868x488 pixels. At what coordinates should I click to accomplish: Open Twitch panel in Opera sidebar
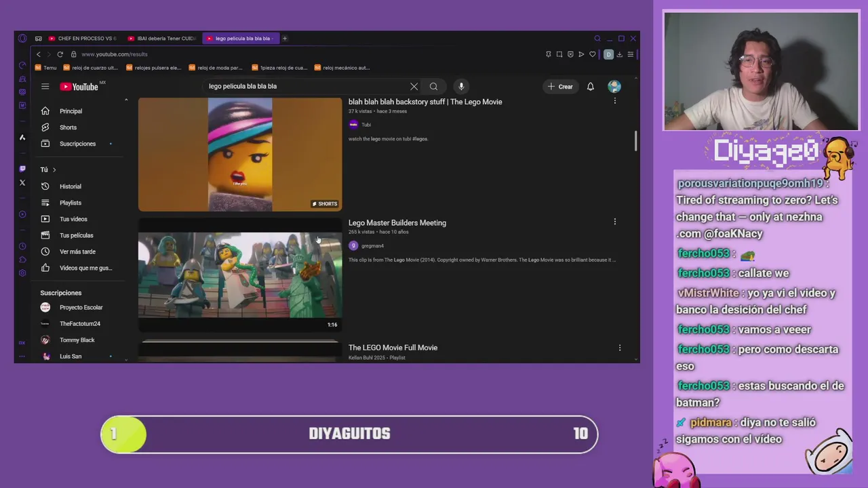(x=22, y=169)
